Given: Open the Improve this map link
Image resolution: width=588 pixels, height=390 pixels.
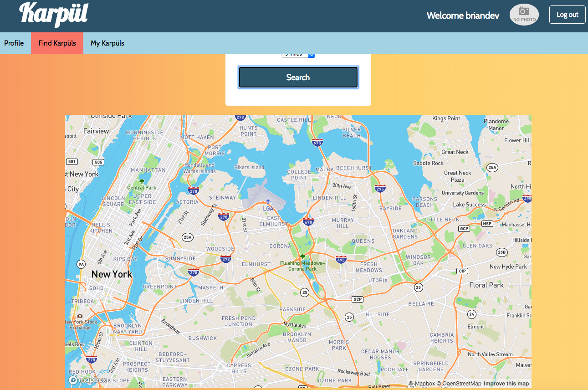Looking at the screenshot, I should tap(506, 384).
